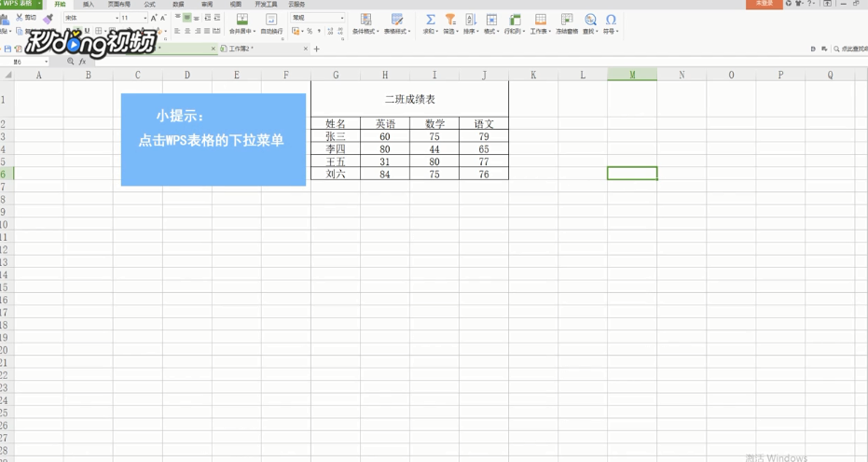The image size is (868, 462).
Task: Click the skin shirt icon in title bar
Action: click(799, 4)
